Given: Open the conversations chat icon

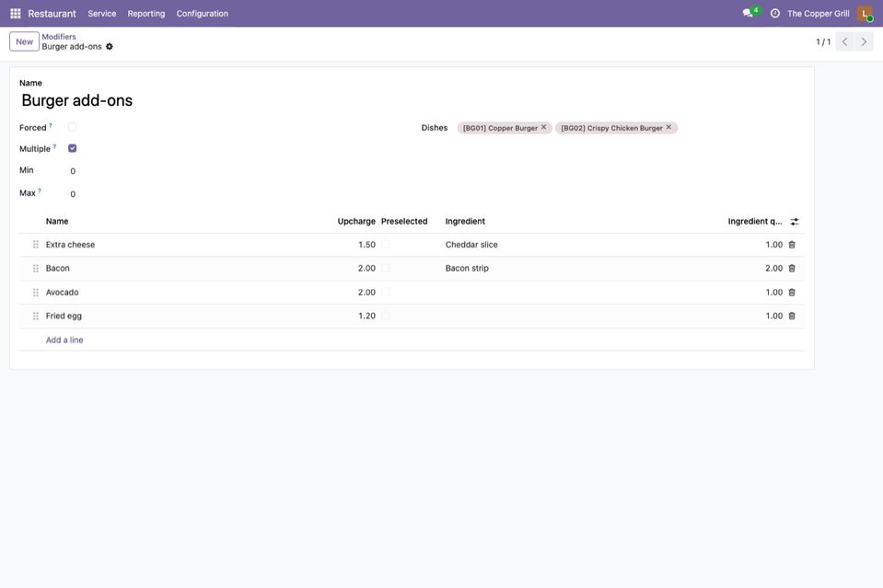Looking at the screenshot, I should point(748,14).
